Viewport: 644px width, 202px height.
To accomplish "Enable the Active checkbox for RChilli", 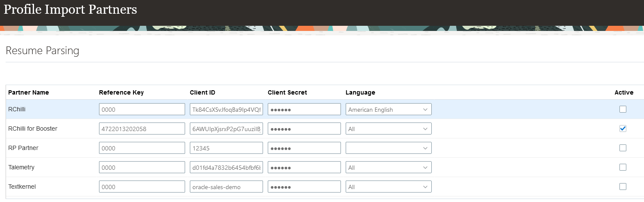I will [x=622, y=109].
